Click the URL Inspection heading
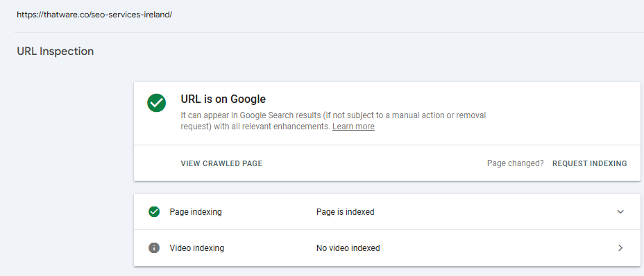 [56, 51]
